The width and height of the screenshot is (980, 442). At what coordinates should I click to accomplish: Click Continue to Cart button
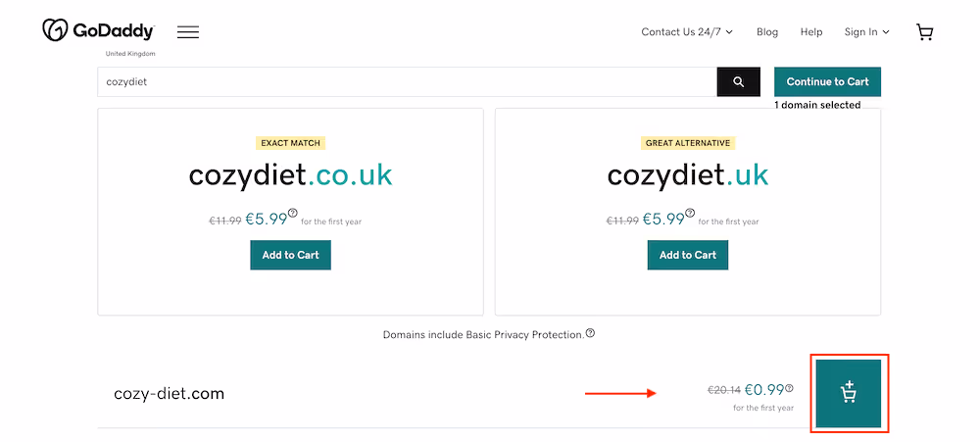(827, 82)
